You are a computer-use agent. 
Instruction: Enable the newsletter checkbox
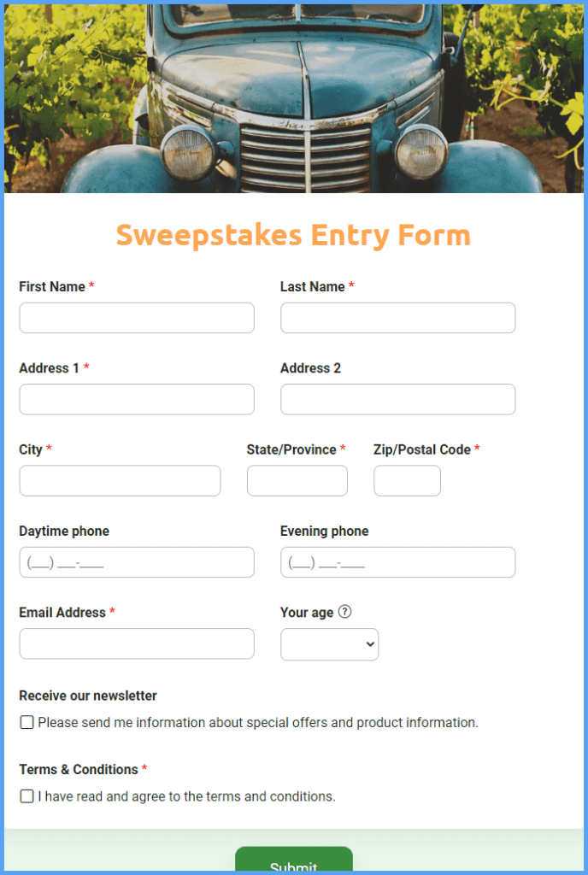pyautogui.click(x=27, y=723)
